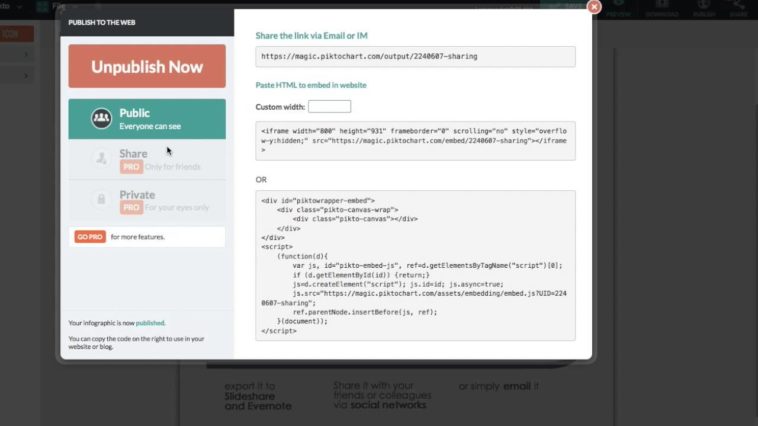Click the Unpublish Now button
The height and width of the screenshot is (426, 758).
[147, 67]
